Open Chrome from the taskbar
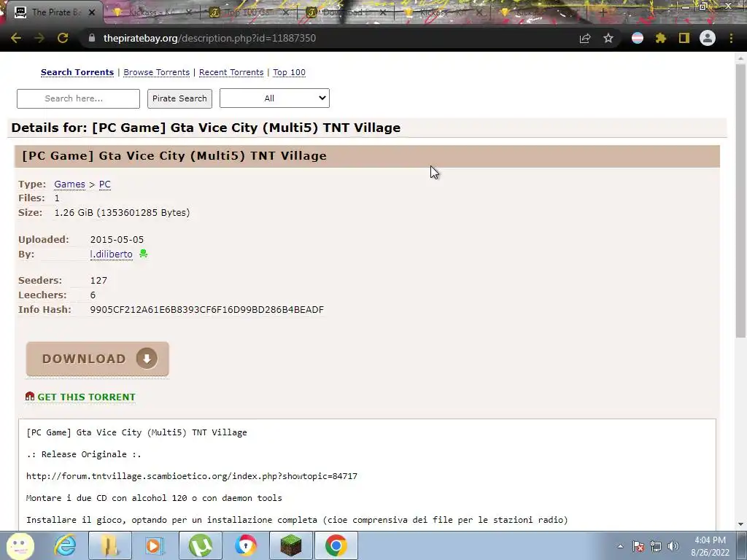This screenshot has width=747, height=560. click(x=336, y=545)
